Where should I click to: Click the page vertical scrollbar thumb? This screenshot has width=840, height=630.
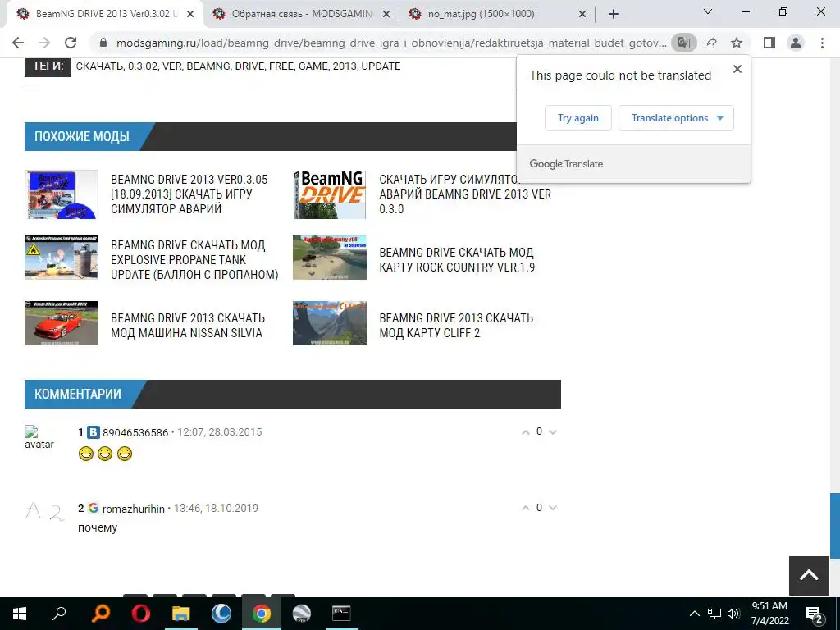click(834, 526)
